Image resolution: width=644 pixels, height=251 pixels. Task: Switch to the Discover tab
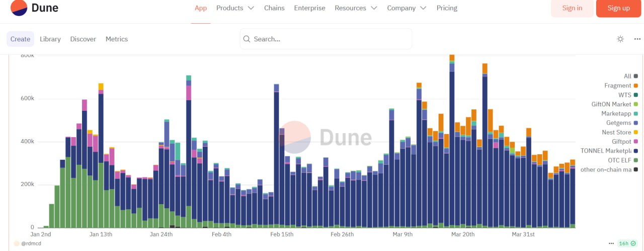83,39
